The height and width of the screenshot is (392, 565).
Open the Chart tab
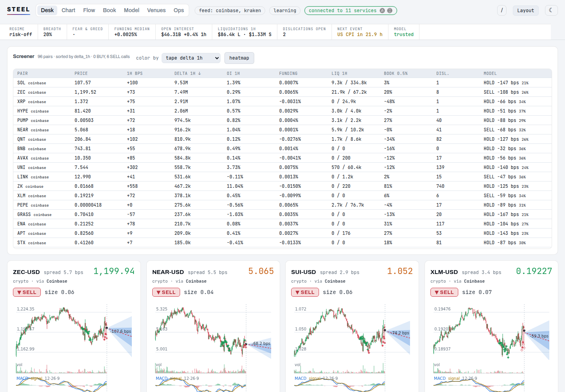click(68, 10)
